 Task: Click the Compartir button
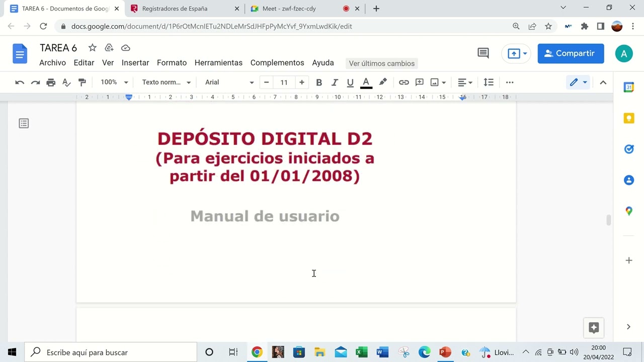click(571, 53)
